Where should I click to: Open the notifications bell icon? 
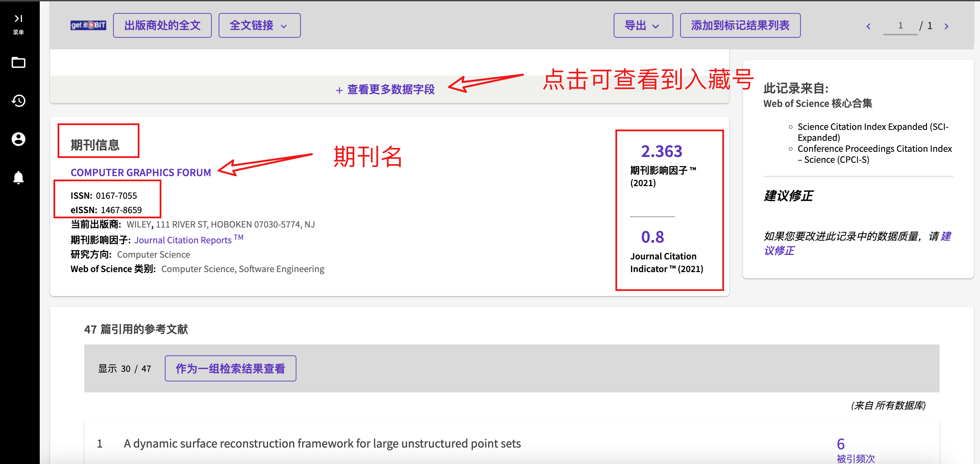[x=18, y=178]
